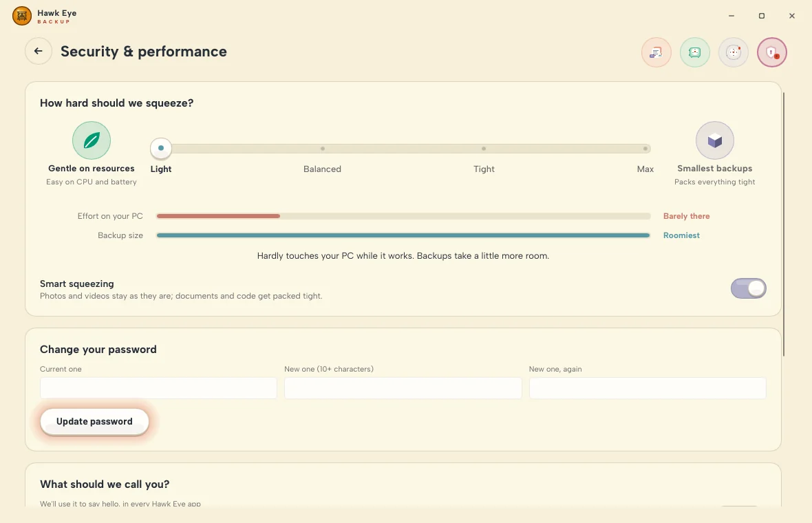Open the documents icon in the header
Viewport: 812px width, 523px height.
(x=656, y=52)
